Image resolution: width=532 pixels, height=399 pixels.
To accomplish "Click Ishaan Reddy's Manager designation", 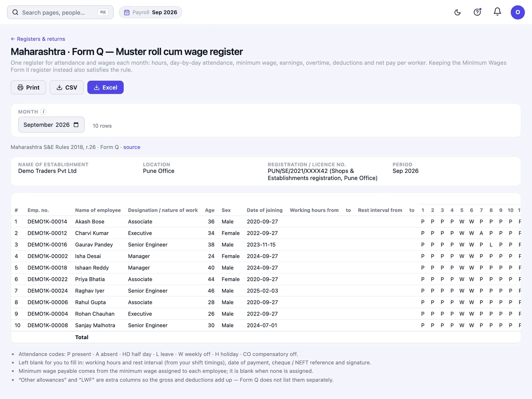I will [x=139, y=268].
